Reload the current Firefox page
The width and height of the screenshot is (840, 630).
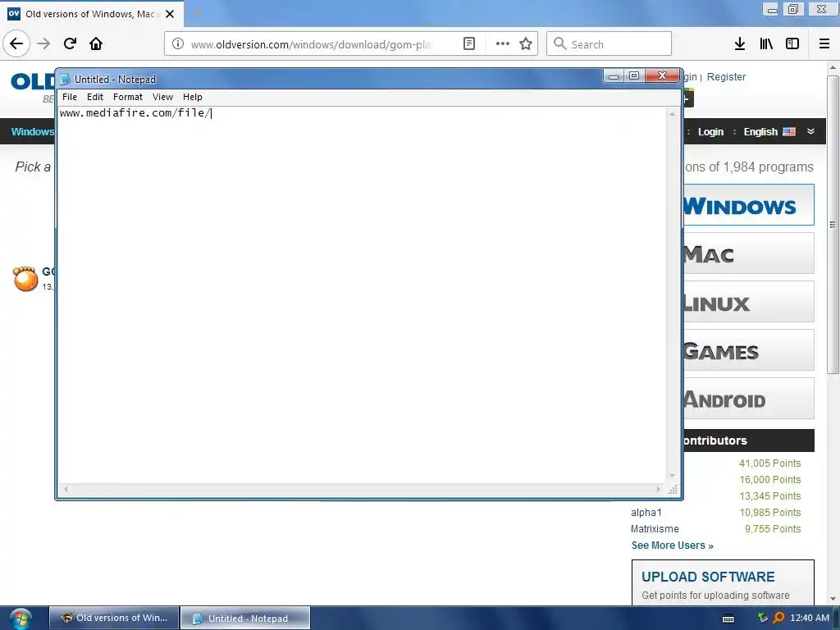[70, 43]
